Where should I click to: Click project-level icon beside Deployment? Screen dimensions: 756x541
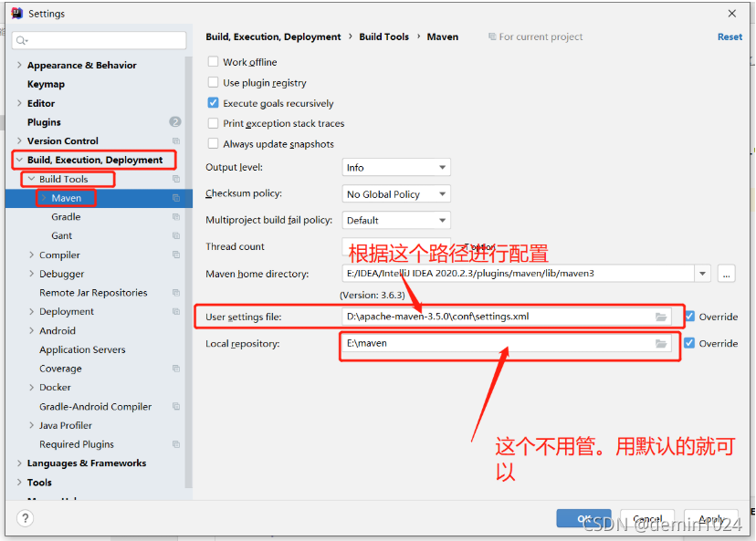pos(176,312)
